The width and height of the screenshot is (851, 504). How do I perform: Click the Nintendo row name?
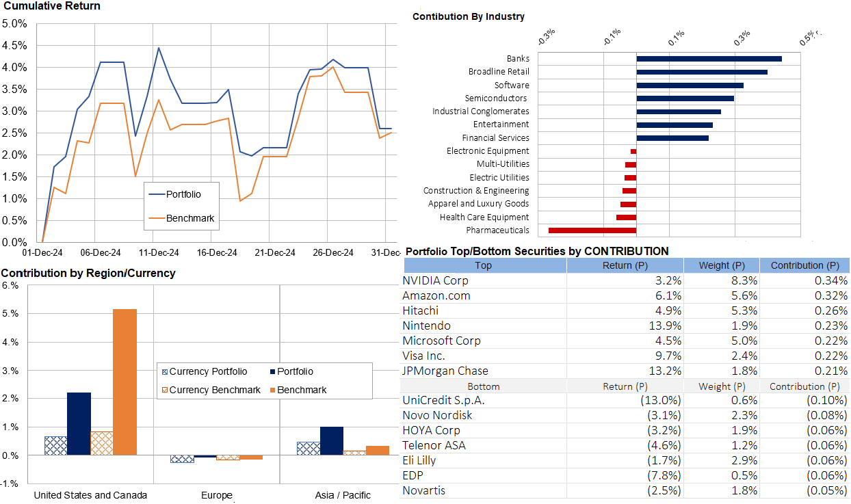point(426,326)
